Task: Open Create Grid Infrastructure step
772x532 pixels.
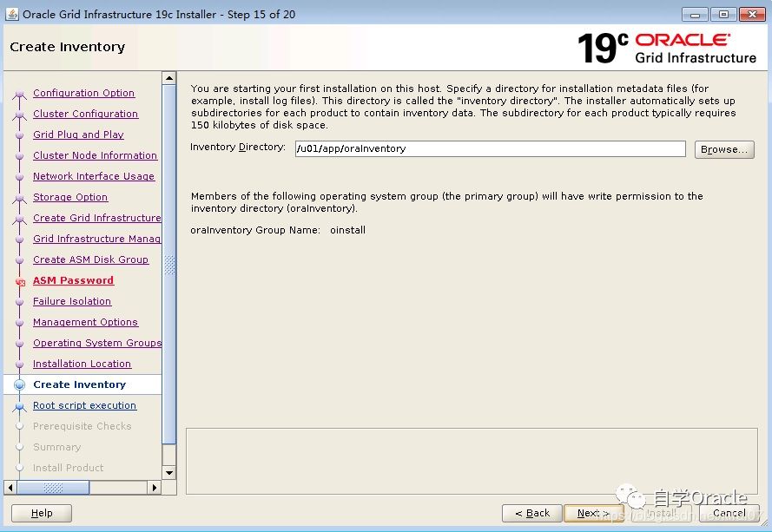Action: coord(96,218)
